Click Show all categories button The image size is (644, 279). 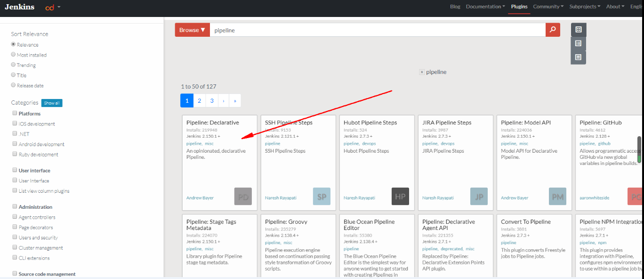coord(52,103)
